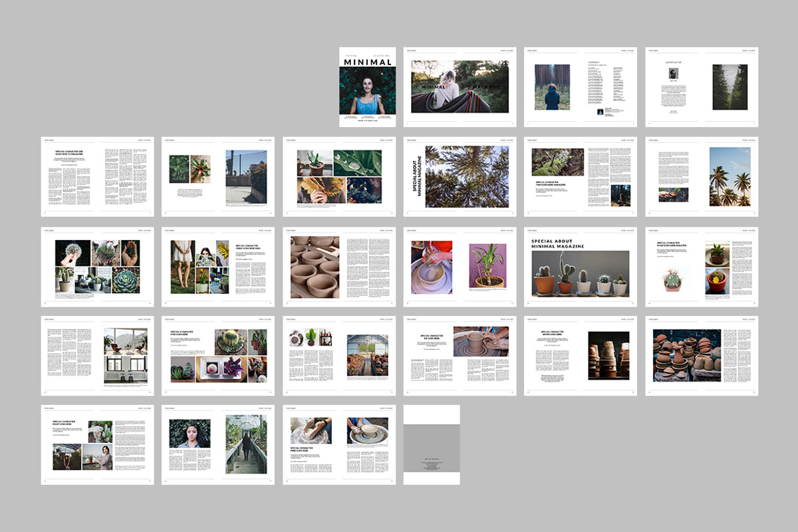
Task: Open the Special Character Five succulents spread
Action: (x=218, y=356)
